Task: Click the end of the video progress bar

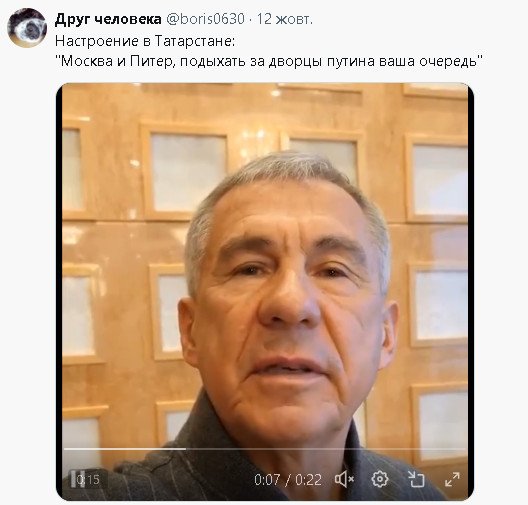Action: click(x=463, y=449)
